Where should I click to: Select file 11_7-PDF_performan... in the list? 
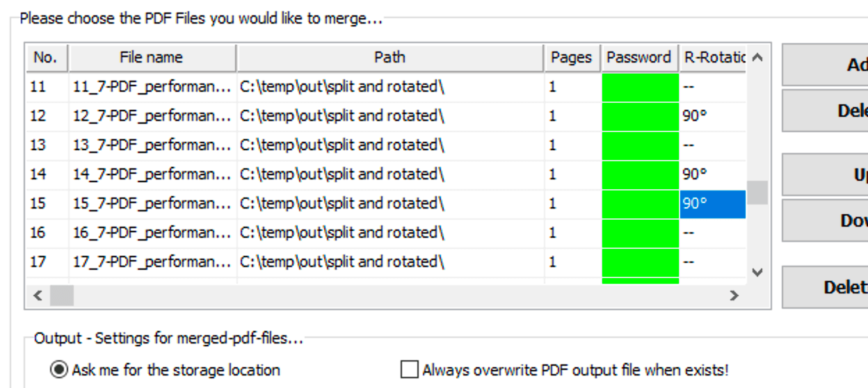tap(152, 87)
